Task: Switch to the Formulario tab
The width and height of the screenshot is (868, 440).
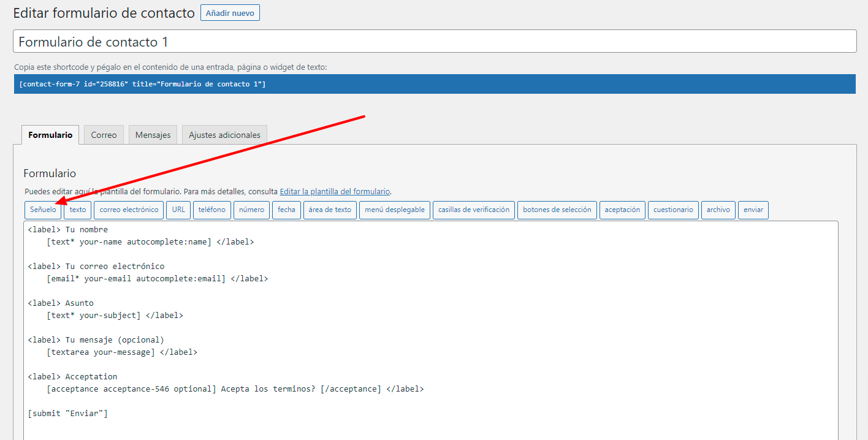Action: [50, 135]
